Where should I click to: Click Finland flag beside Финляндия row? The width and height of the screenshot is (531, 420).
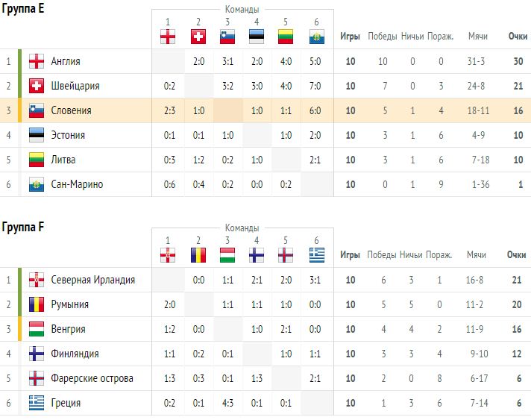tap(37, 354)
